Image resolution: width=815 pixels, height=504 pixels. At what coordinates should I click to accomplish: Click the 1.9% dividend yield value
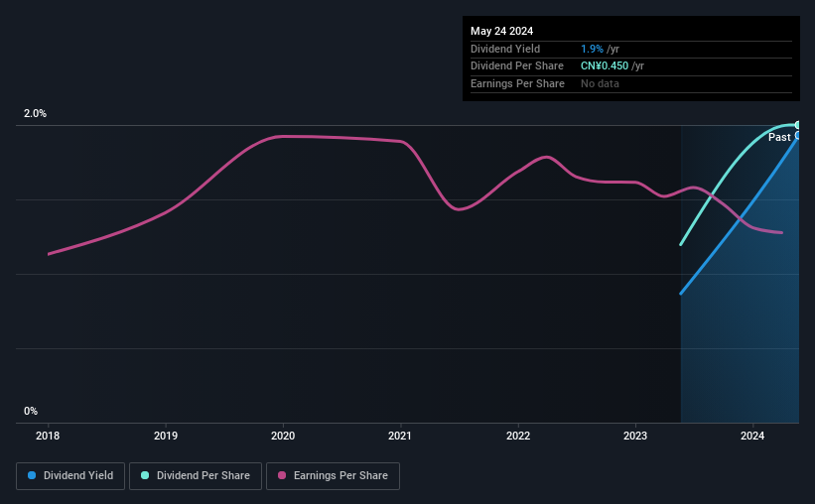[592, 49]
